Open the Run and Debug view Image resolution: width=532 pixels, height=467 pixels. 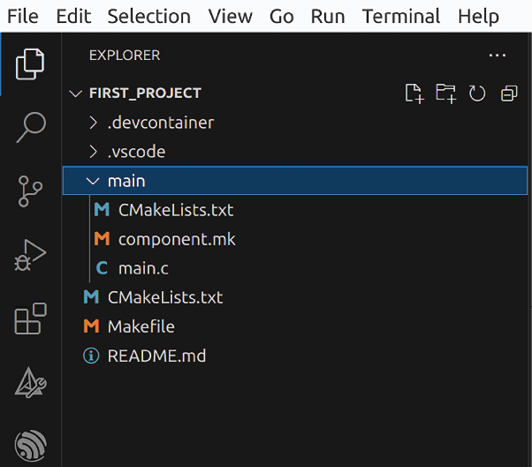[30, 255]
